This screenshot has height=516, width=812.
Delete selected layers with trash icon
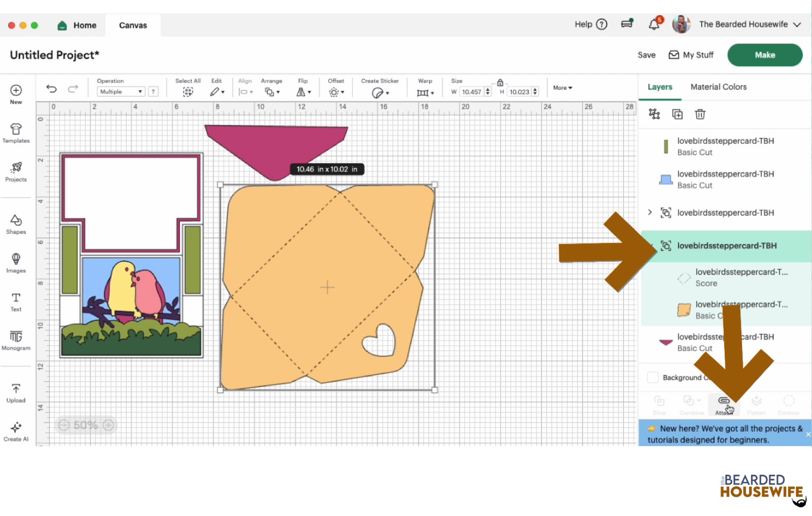click(700, 114)
